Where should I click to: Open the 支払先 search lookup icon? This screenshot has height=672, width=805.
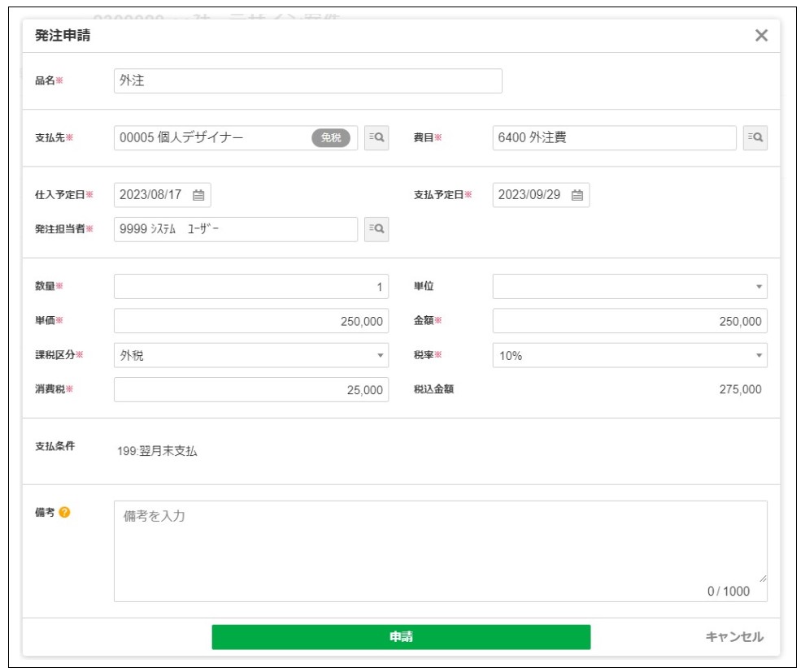click(x=376, y=138)
